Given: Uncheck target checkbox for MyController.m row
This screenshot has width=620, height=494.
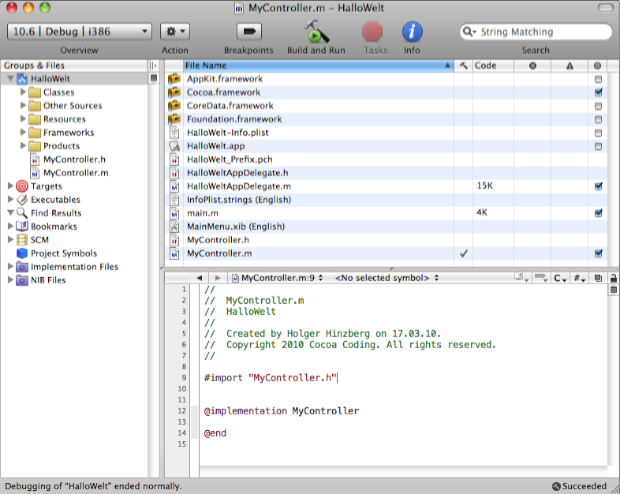Looking at the screenshot, I should [598, 254].
